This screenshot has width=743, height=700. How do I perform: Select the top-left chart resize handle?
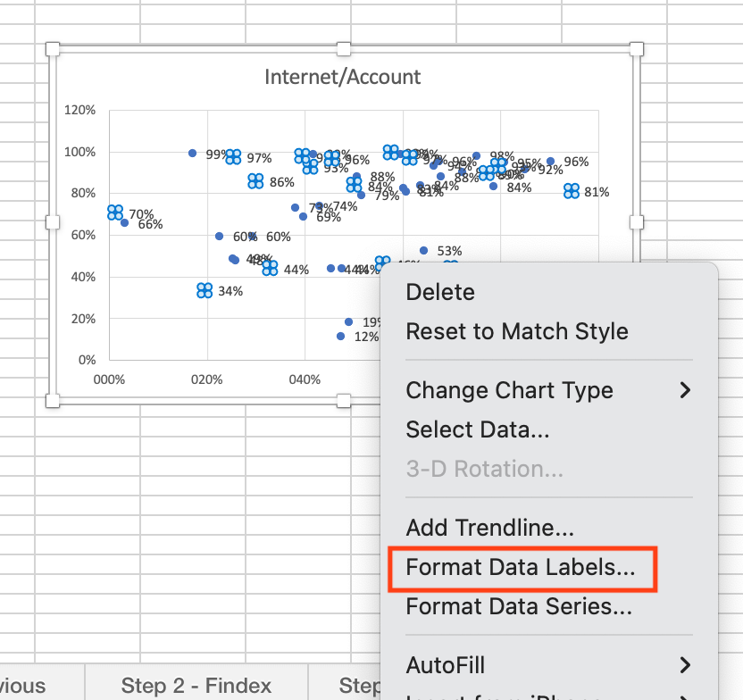click(53, 49)
